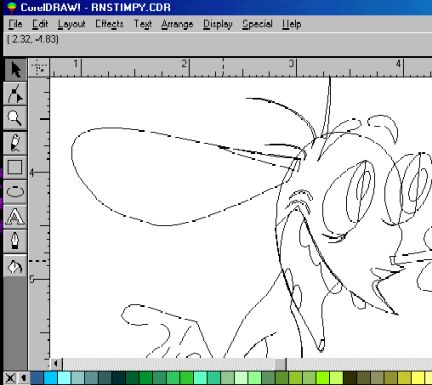The width and height of the screenshot is (432, 385).
Task: Open the Outline pen nib tool
Action: pyautogui.click(x=15, y=241)
